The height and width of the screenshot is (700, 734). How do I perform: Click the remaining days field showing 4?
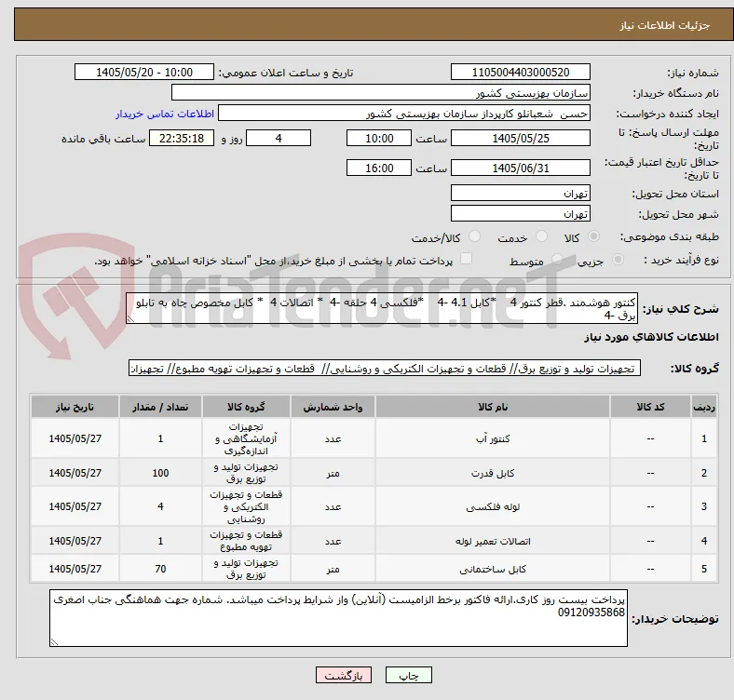tap(279, 138)
